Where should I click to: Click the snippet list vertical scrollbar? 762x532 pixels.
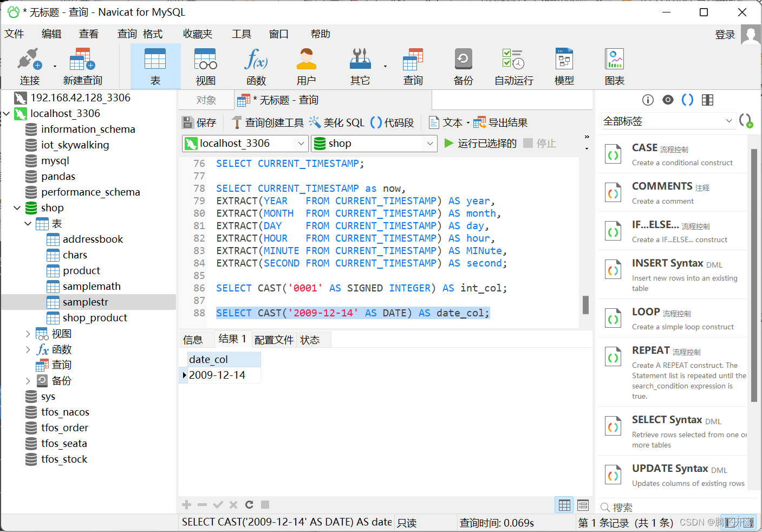[x=754, y=275]
